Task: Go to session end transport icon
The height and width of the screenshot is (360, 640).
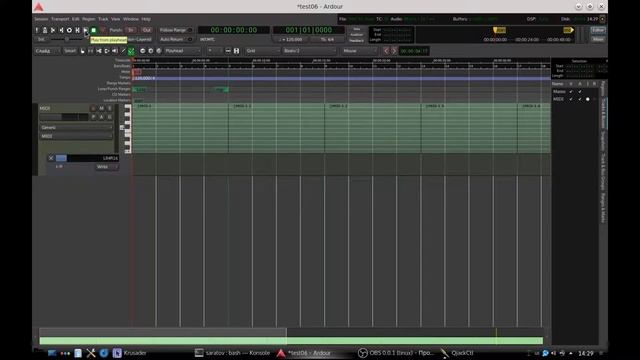Action: pyautogui.click(x=61, y=30)
